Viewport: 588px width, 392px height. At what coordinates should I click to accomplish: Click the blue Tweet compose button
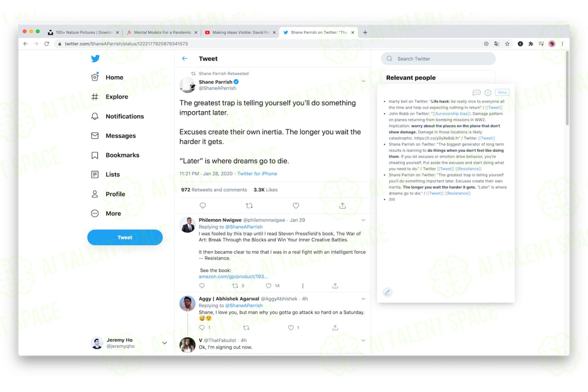[125, 238]
